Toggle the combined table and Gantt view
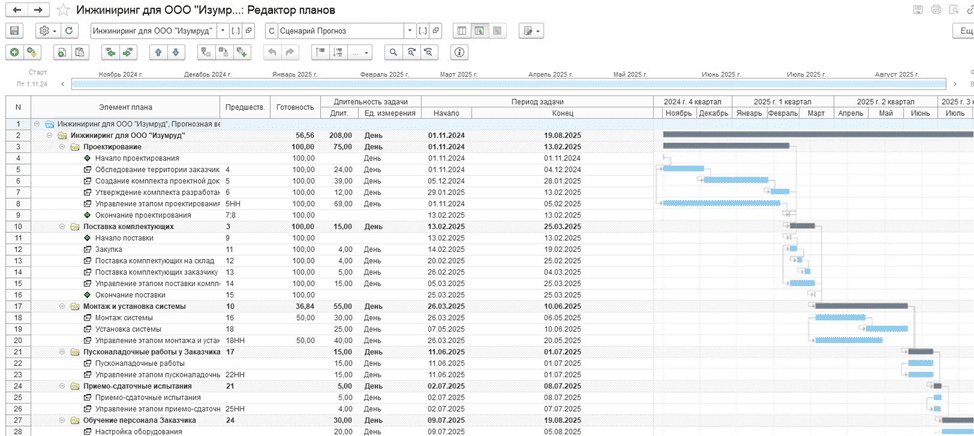The height and width of the screenshot is (436, 974). pyautogui.click(x=480, y=31)
